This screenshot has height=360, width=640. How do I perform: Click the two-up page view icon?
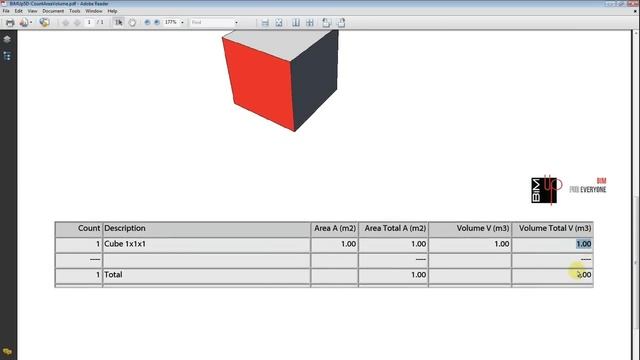tap(296, 23)
